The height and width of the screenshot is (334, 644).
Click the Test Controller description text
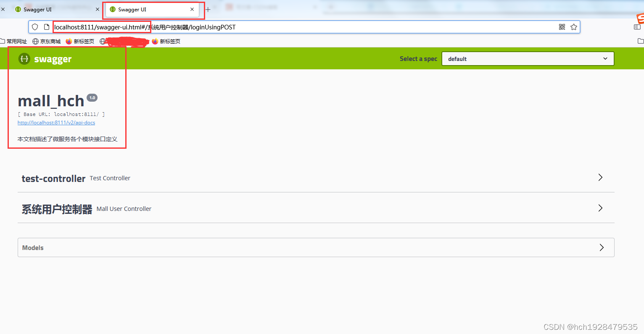(110, 178)
